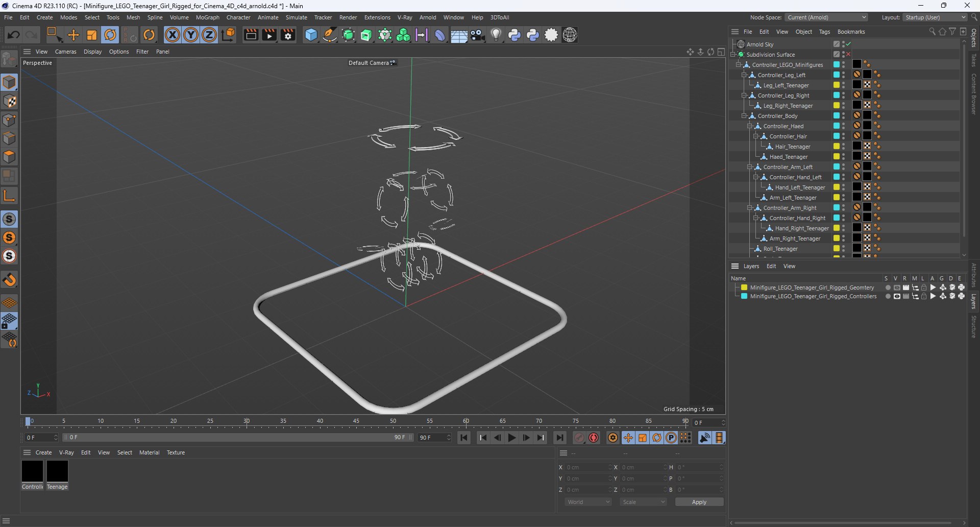Select the Scale tool in top toolbar

tap(92, 35)
